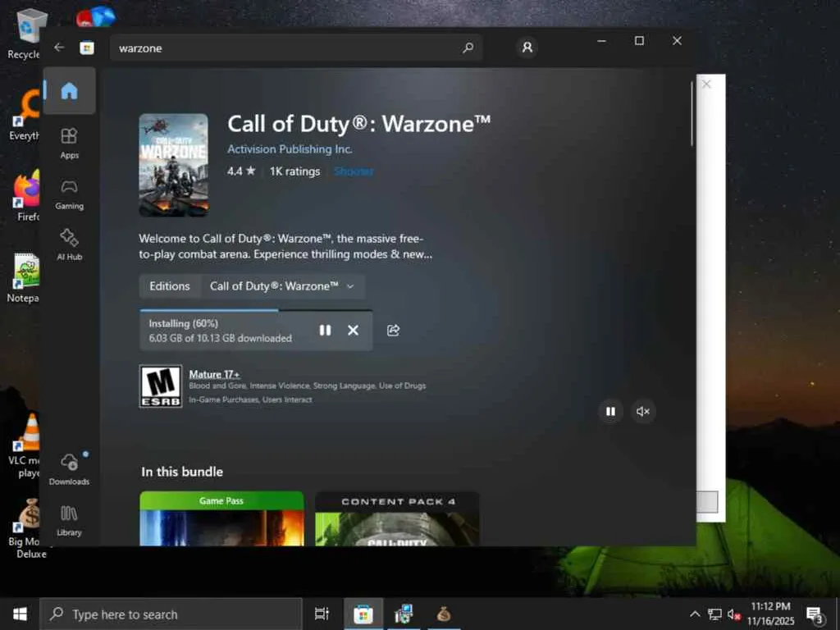The height and width of the screenshot is (630, 840).
Task: Click the Warzone game cover art
Action: (x=174, y=165)
